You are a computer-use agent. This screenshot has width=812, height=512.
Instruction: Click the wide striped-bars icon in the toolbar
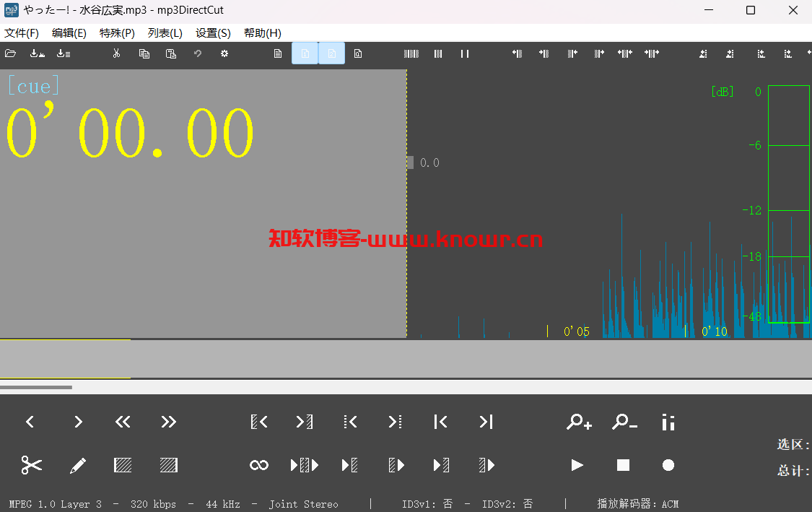coord(411,53)
